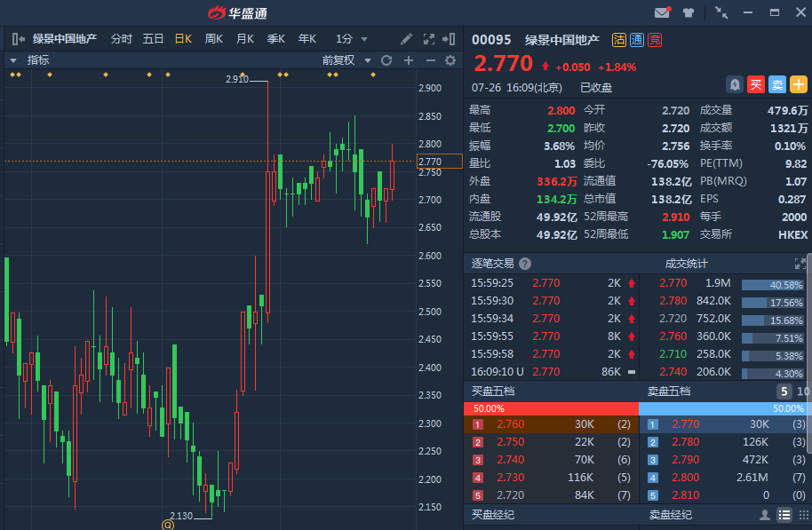
Task: Open chart settings gear icon
Action: pyautogui.click(x=450, y=60)
